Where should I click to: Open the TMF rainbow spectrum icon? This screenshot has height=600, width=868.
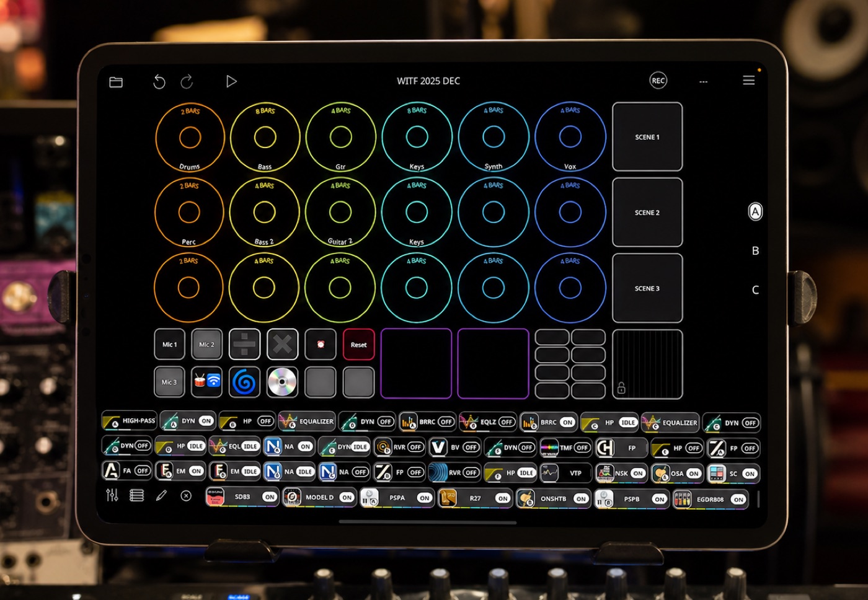click(x=549, y=448)
